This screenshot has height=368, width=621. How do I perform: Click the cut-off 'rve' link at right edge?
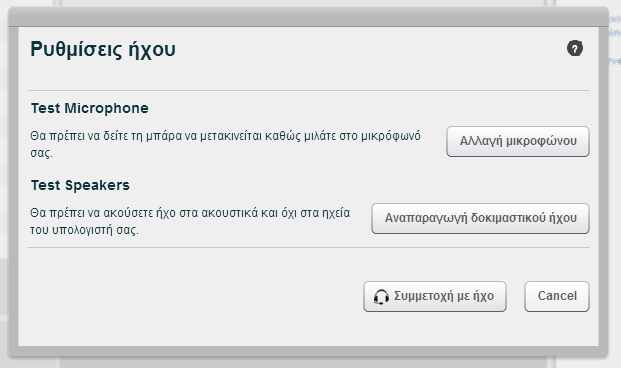(x=615, y=61)
